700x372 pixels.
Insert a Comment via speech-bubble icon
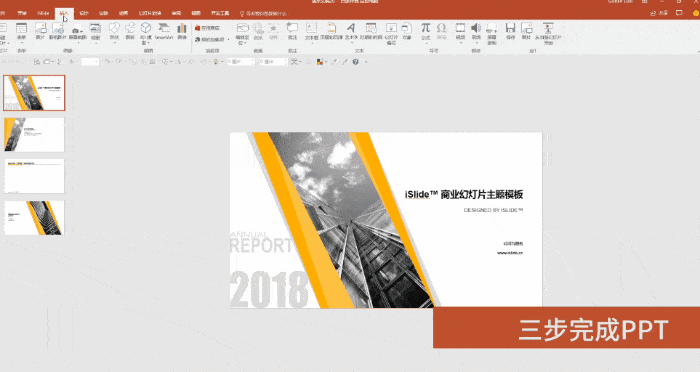click(x=292, y=32)
